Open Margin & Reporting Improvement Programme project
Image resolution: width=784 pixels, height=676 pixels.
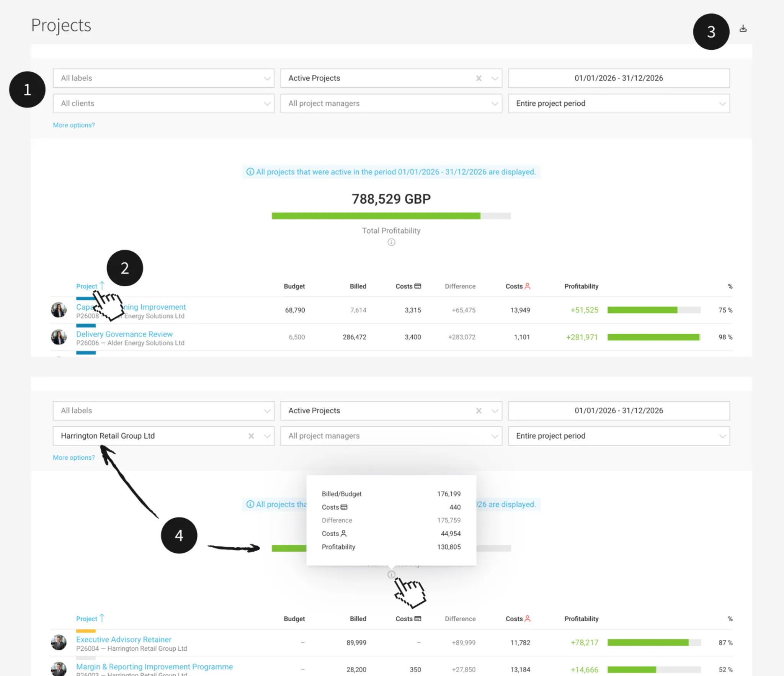click(154, 667)
